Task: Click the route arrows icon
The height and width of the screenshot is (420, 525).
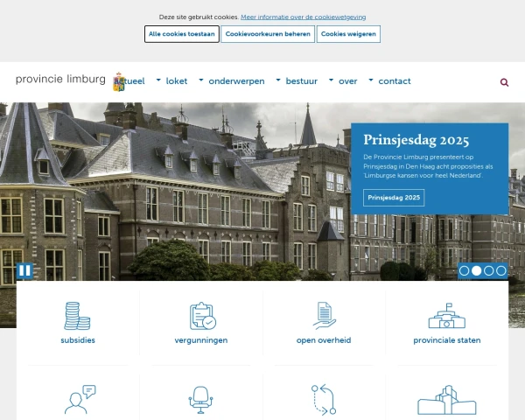Action: pyautogui.click(x=324, y=400)
